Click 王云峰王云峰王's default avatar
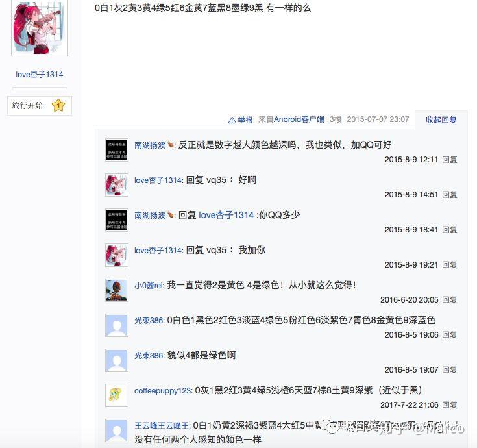Image resolution: width=477 pixels, height=448 pixels. click(x=117, y=430)
